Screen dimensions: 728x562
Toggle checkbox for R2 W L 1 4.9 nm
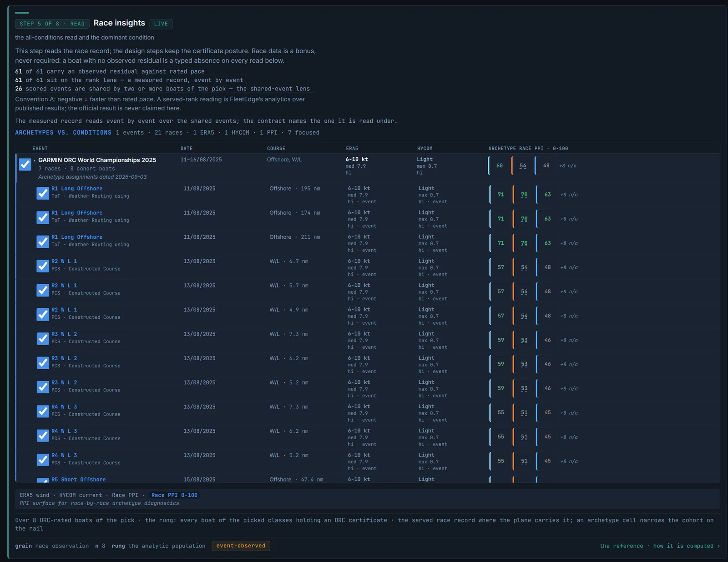[x=43, y=314]
